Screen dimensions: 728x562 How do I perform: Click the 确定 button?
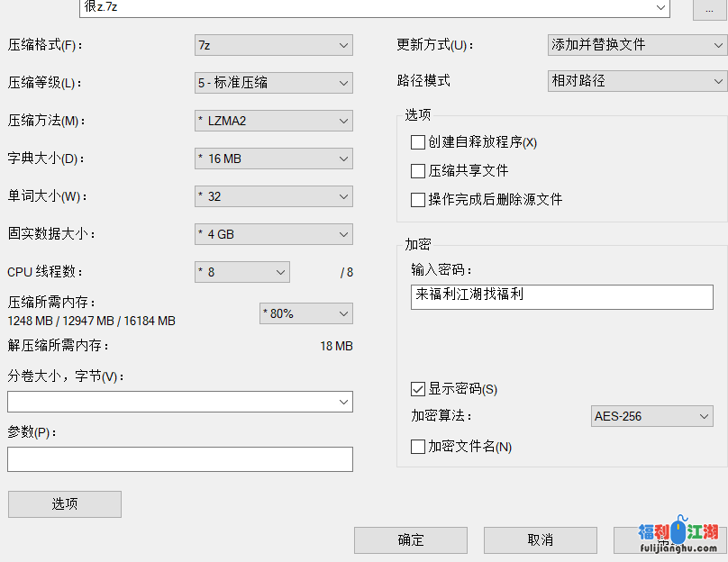(410, 540)
